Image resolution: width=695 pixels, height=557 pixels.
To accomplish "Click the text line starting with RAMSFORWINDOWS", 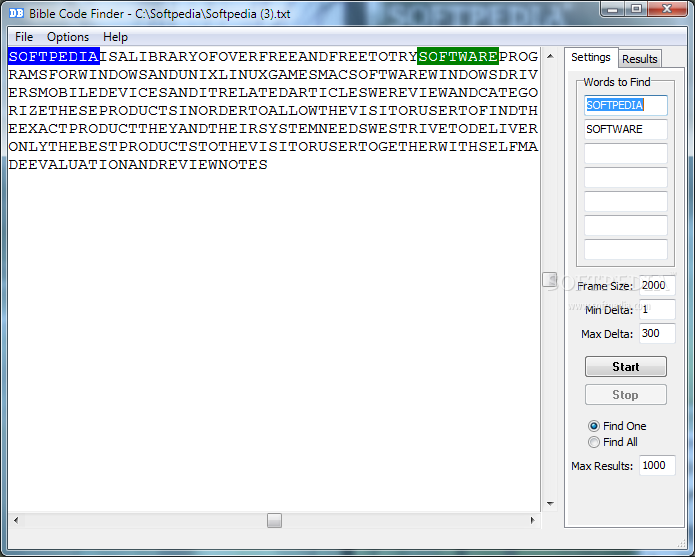I will point(273,74).
